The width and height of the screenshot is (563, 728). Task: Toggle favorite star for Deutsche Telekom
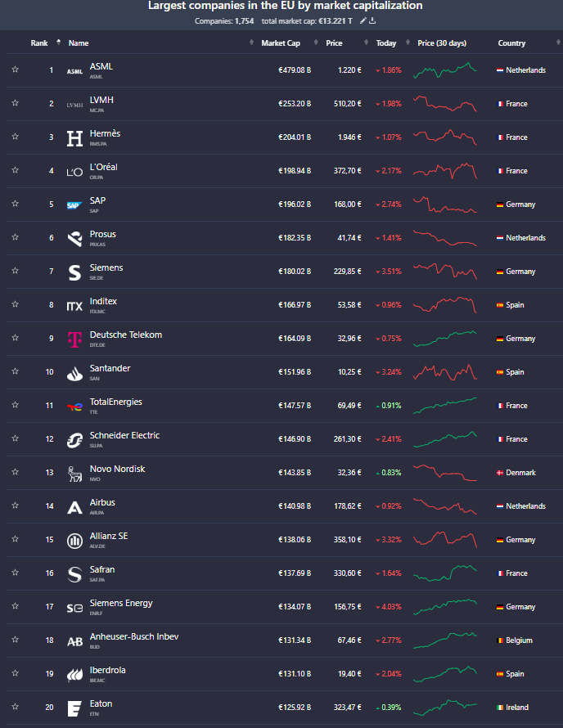pos(15,338)
